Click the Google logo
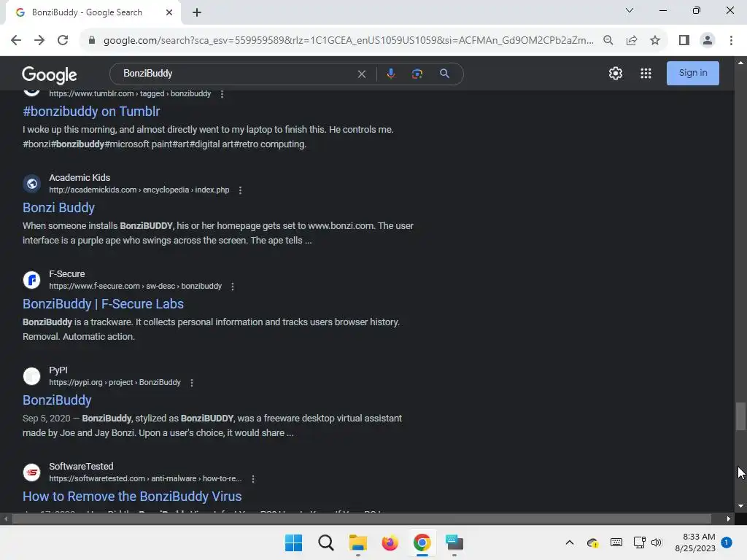 [x=50, y=74]
